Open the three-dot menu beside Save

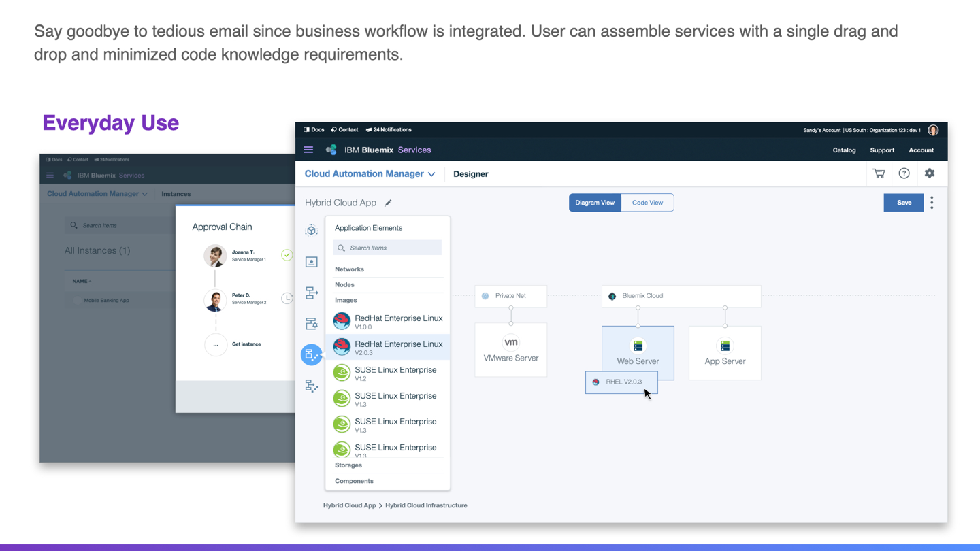click(932, 203)
